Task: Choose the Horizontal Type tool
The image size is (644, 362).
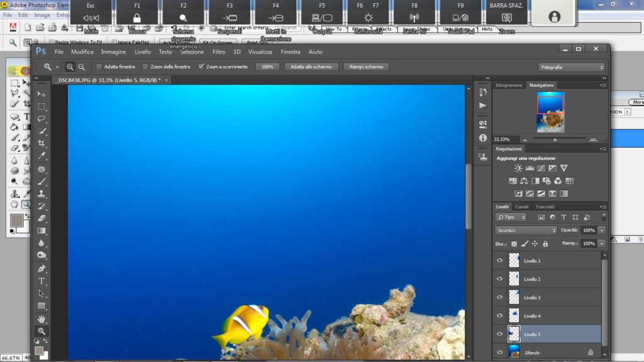Action: point(42,281)
